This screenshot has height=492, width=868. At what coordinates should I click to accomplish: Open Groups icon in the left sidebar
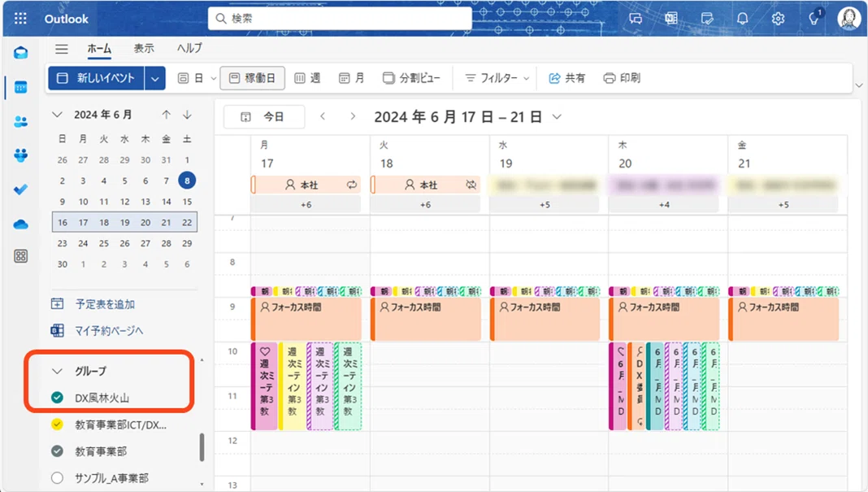[x=21, y=155]
